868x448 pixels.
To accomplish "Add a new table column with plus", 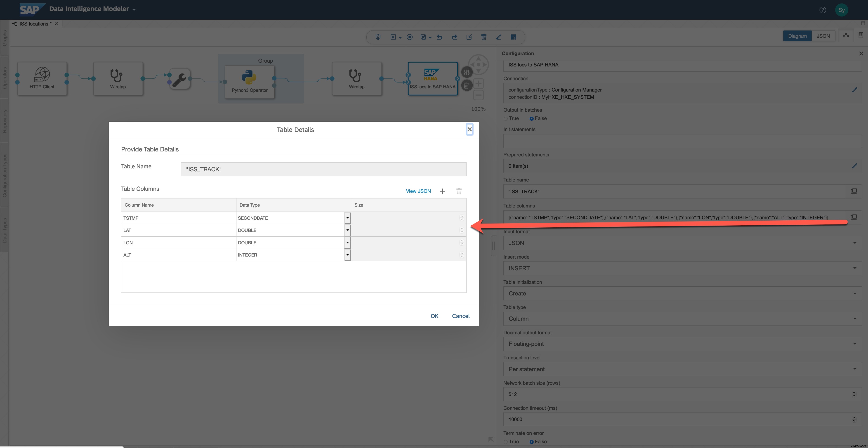I will (x=442, y=191).
